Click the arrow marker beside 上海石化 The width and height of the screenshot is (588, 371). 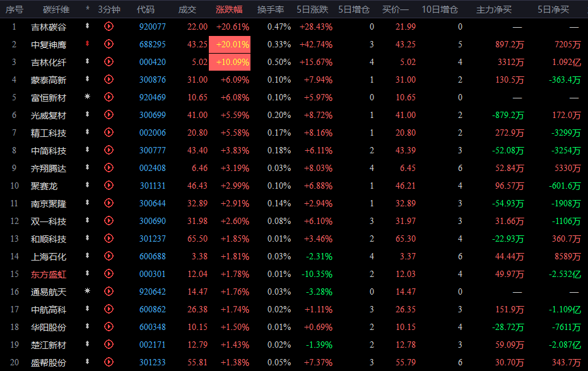[x=88, y=256]
